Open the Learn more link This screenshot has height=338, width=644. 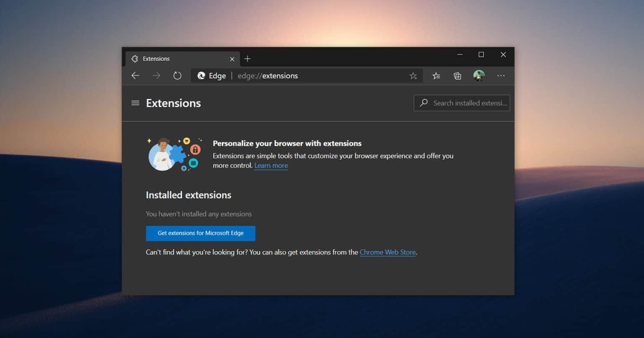coord(271,166)
